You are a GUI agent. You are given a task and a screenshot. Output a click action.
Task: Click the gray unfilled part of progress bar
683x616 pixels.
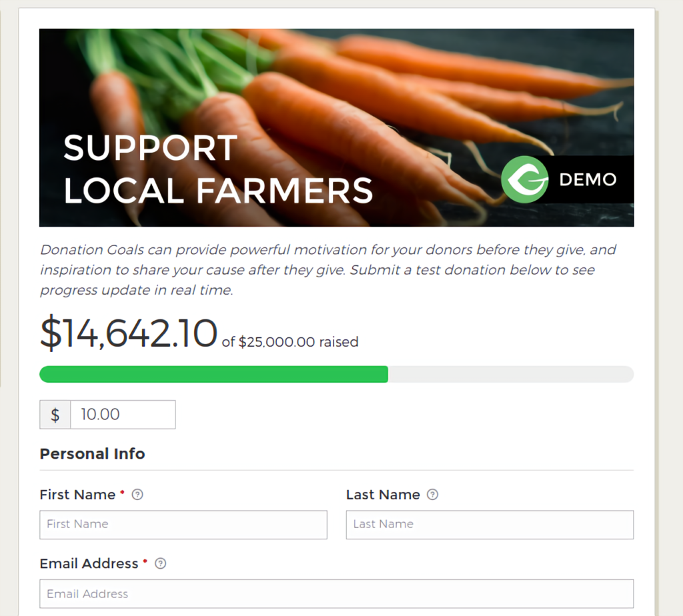point(511,375)
